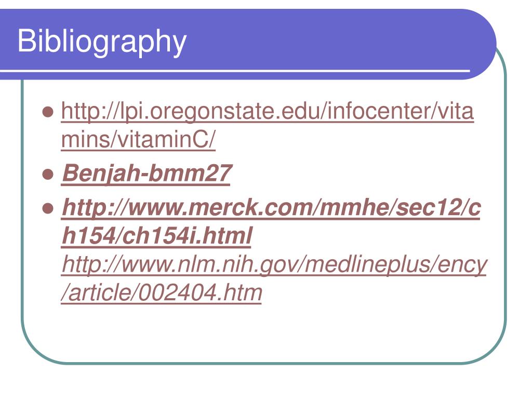Select the Bibliography slide title
532x399 pixels.
click(102, 42)
